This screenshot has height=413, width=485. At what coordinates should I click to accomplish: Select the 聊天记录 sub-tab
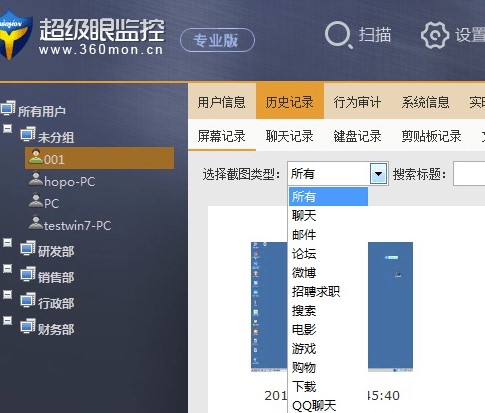coord(290,136)
